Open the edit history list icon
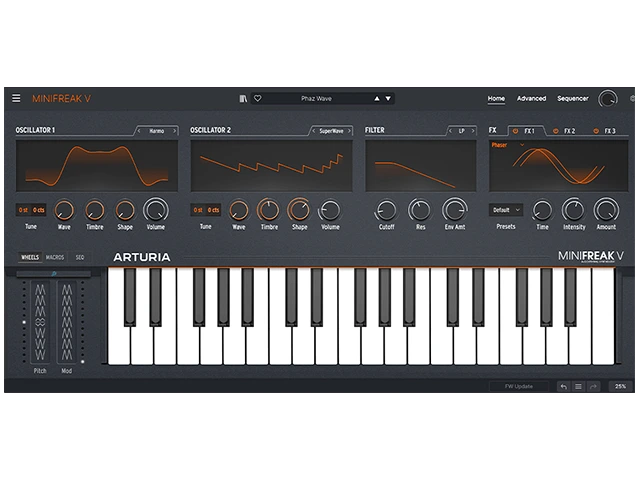This screenshot has width=640, height=480. (578, 386)
